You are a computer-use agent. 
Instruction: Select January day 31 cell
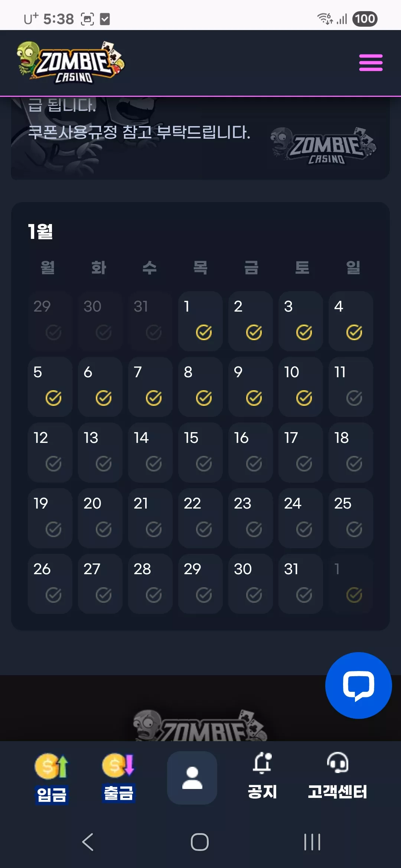click(x=301, y=584)
